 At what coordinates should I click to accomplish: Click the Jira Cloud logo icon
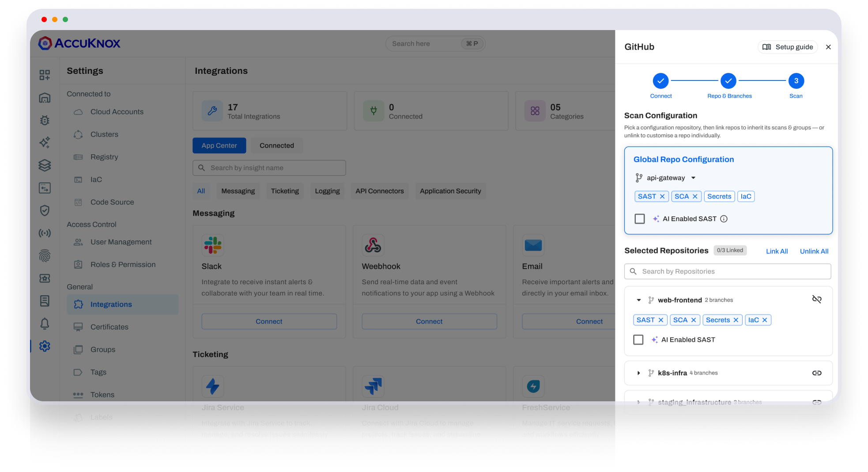click(x=373, y=386)
